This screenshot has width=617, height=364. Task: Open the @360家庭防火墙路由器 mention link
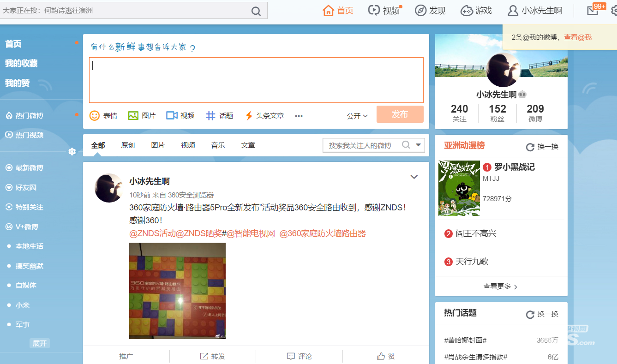323,233
